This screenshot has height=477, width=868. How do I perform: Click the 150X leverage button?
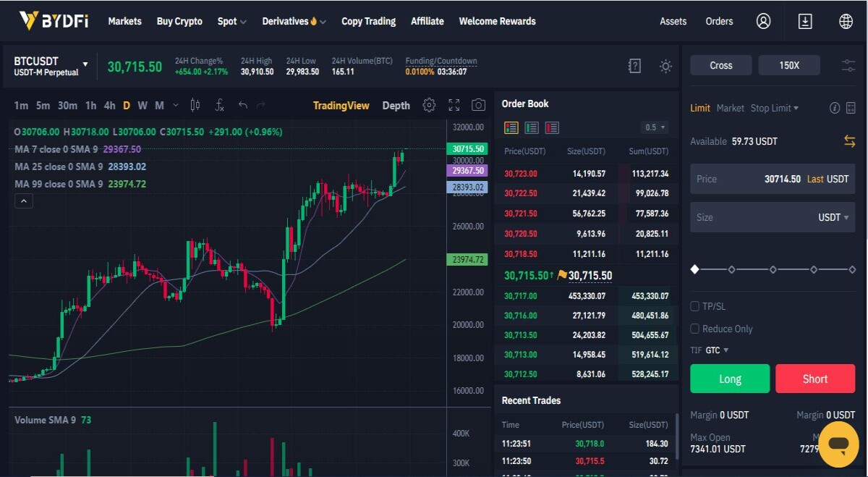pyautogui.click(x=789, y=65)
